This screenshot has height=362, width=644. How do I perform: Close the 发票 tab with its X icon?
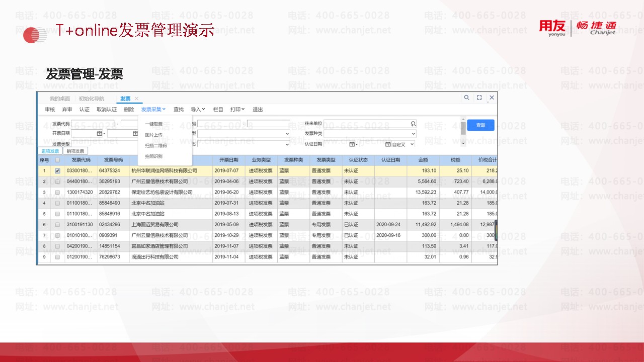tap(136, 99)
